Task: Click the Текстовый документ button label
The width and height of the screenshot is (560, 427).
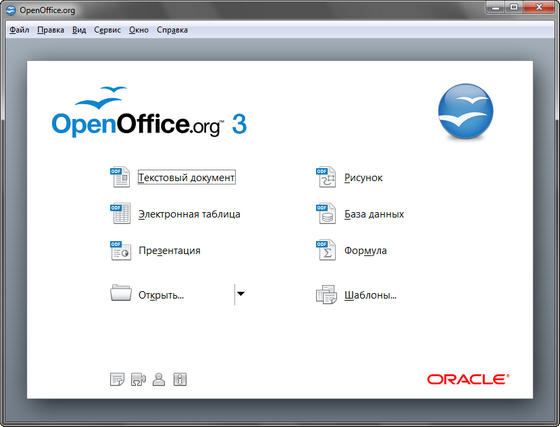Action: (x=186, y=177)
